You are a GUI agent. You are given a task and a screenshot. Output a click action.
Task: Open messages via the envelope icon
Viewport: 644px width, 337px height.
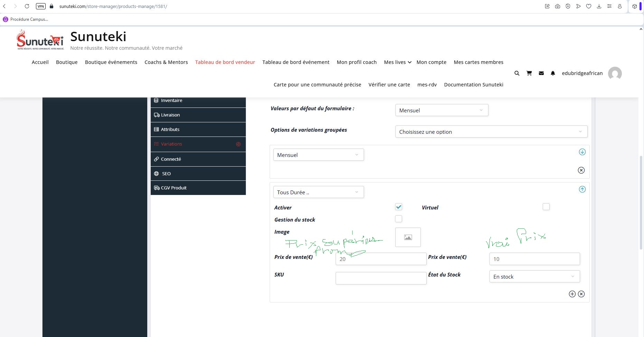(x=541, y=73)
